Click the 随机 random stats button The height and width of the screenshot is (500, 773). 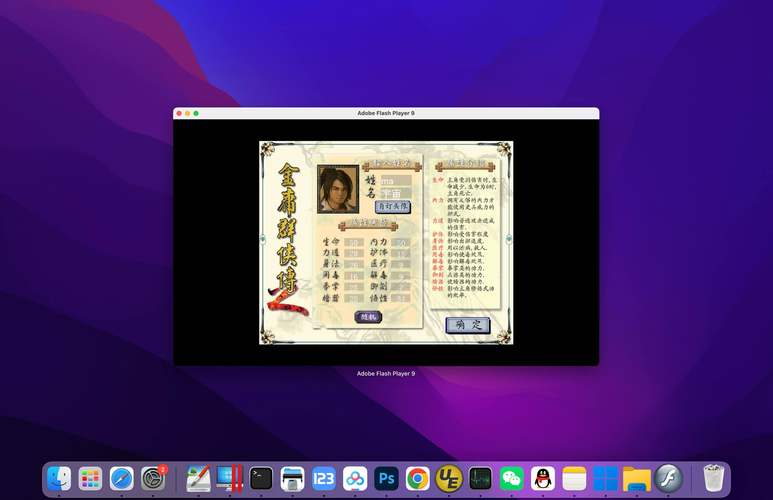click(368, 317)
